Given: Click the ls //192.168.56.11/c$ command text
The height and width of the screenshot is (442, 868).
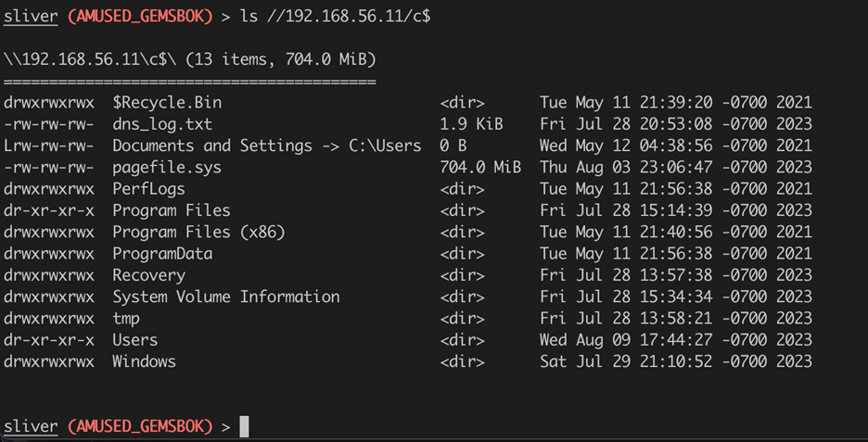Looking at the screenshot, I should point(336,17).
